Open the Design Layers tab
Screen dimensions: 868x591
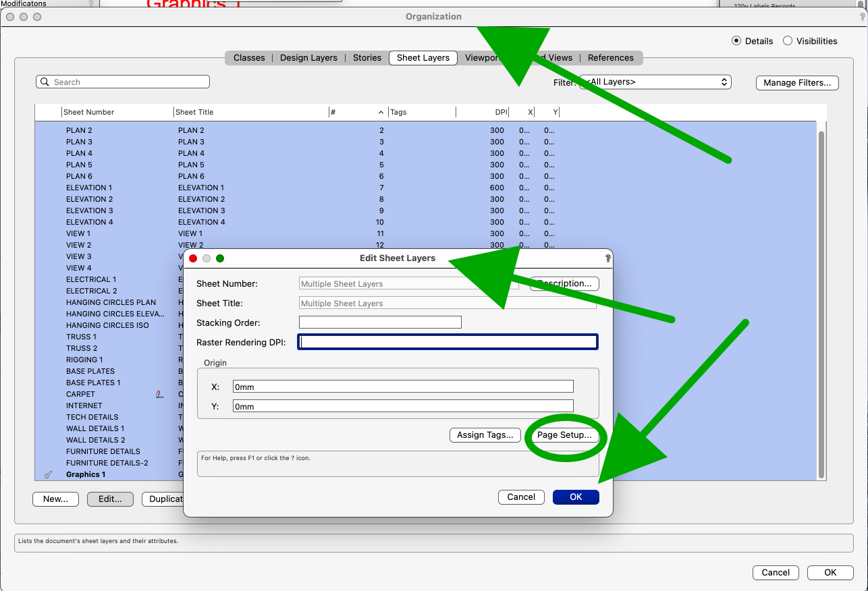pyautogui.click(x=308, y=57)
